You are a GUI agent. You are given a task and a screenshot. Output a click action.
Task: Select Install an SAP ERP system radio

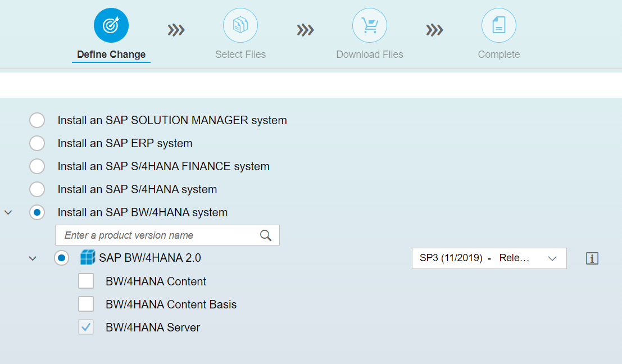[x=37, y=143]
